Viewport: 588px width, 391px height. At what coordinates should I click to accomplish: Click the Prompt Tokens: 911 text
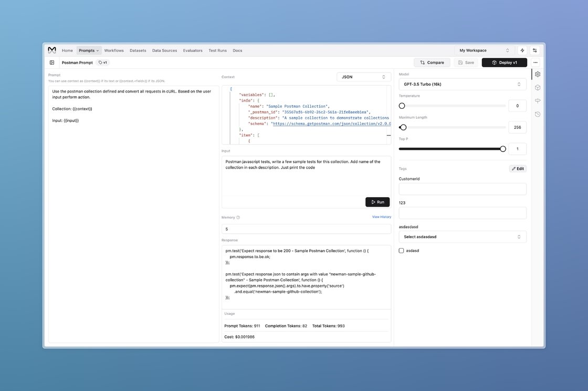point(242,326)
